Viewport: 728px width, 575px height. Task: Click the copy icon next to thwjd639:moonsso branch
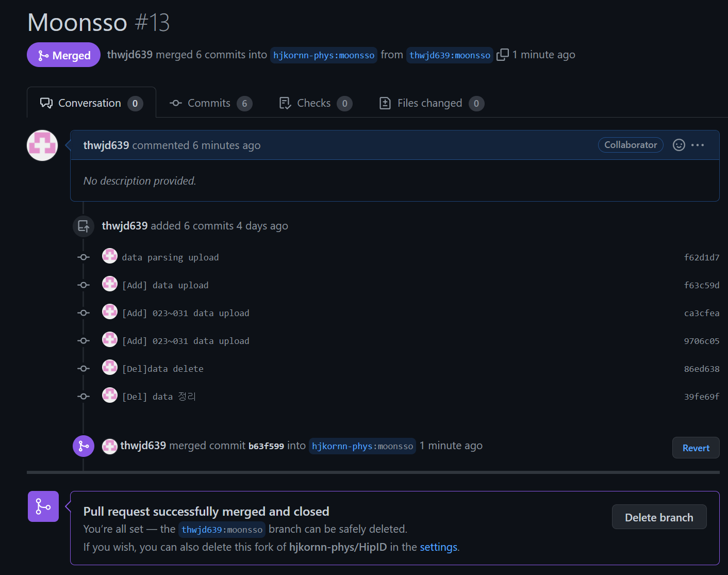(502, 54)
